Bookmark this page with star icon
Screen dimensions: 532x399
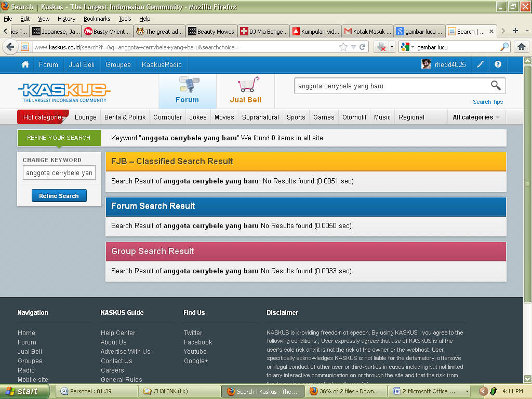[x=343, y=47]
